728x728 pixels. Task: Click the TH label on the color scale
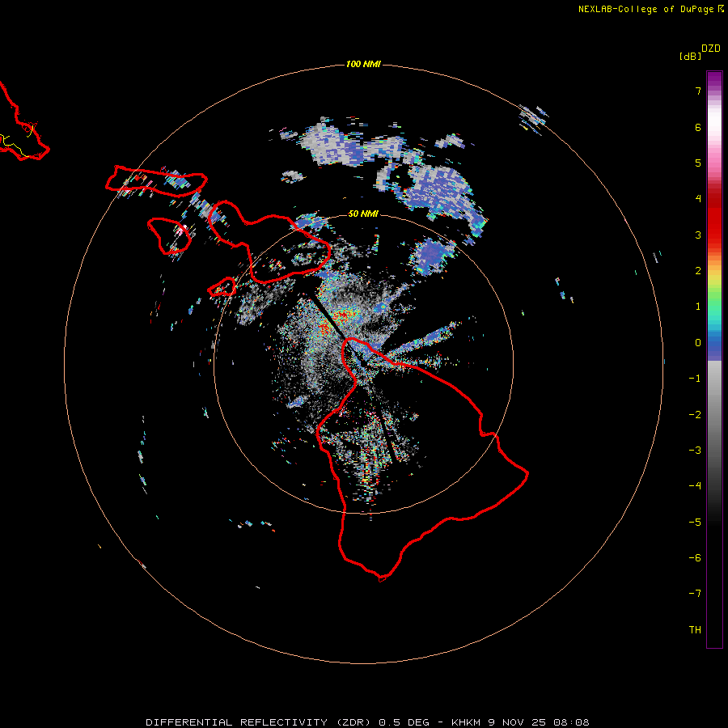pyautogui.click(x=695, y=630)
